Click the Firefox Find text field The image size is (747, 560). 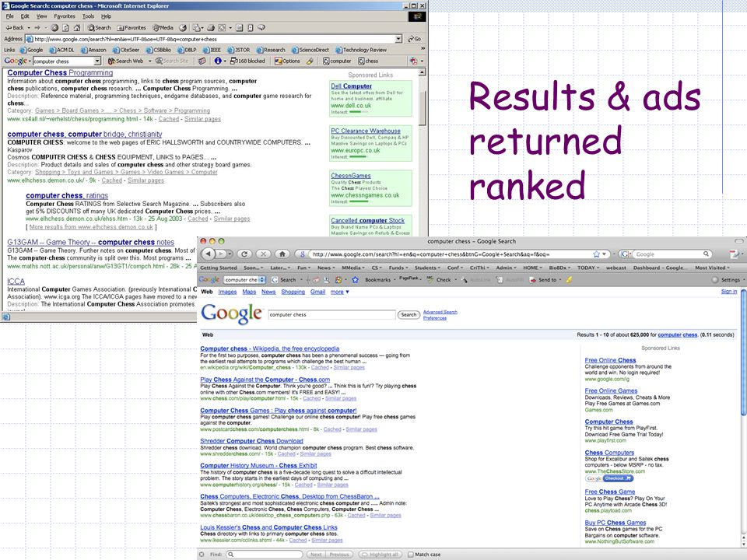point(265,555)
